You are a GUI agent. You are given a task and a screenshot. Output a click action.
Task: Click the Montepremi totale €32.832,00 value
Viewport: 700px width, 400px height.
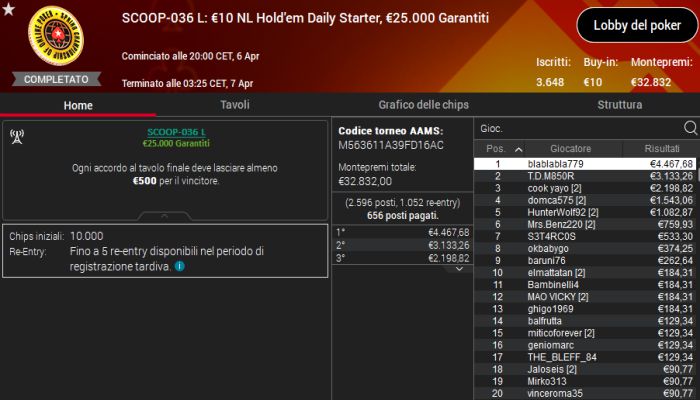pyautogui.click(x=365, y=181)
